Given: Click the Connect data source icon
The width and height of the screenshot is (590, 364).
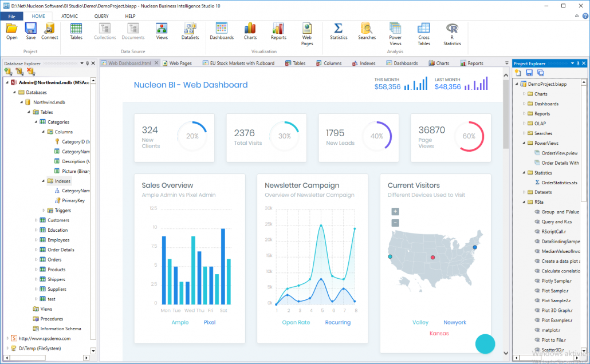Looking at the screenshot, I should pyautogui.click(x=50, y=31).
